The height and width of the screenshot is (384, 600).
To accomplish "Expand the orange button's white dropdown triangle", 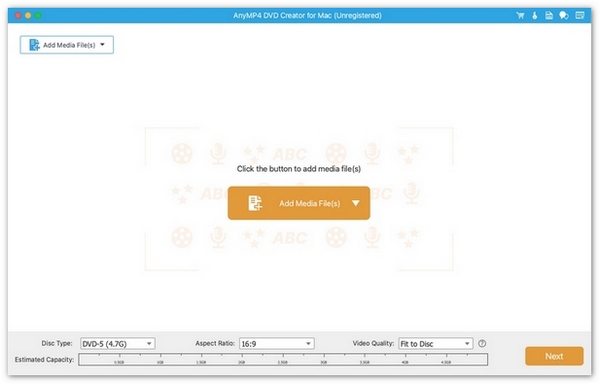I will coord(356,203).
